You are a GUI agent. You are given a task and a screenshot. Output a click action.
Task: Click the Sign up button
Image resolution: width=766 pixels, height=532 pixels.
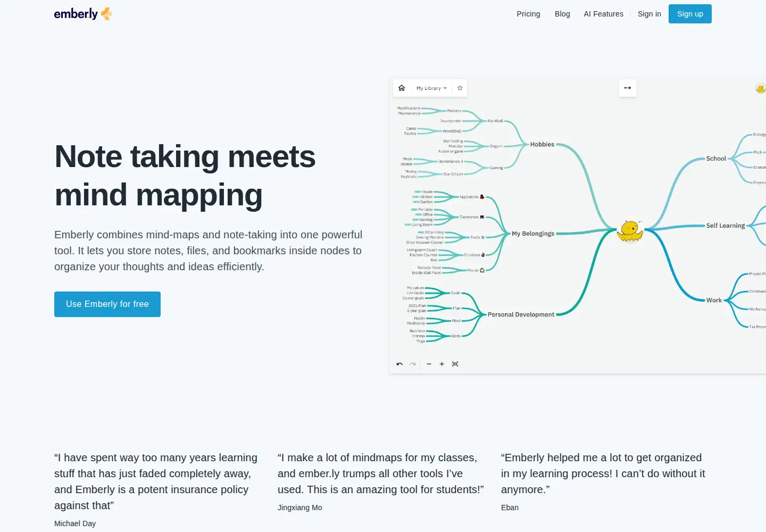[x=690, y=14]
